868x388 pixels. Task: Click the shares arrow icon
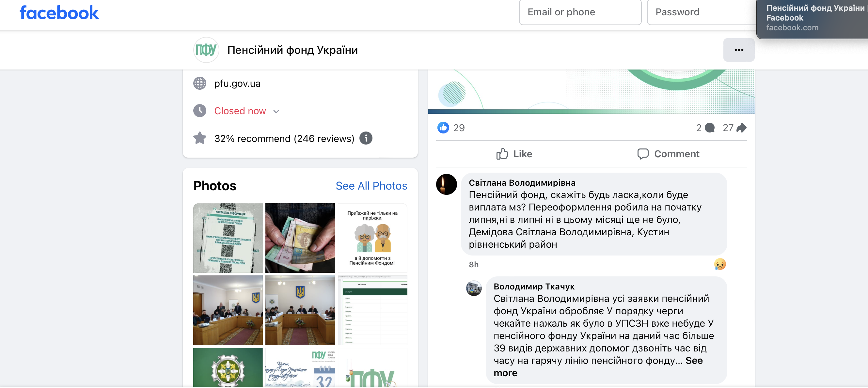[x=741, y=128]
